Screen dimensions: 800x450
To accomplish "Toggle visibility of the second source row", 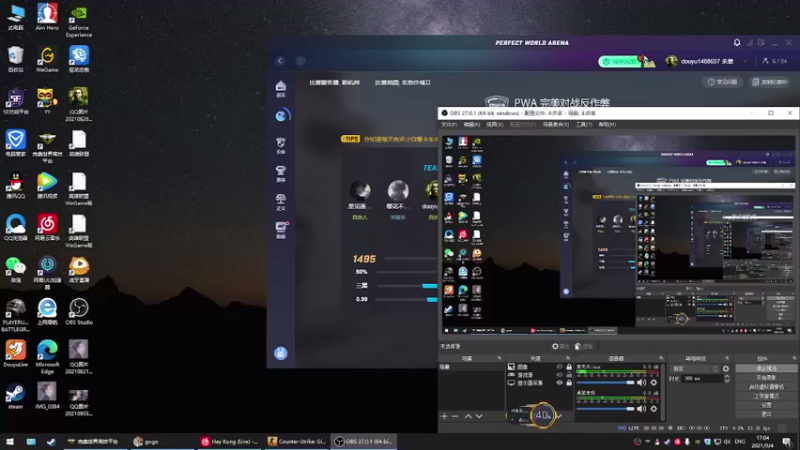I will point(560,375).
